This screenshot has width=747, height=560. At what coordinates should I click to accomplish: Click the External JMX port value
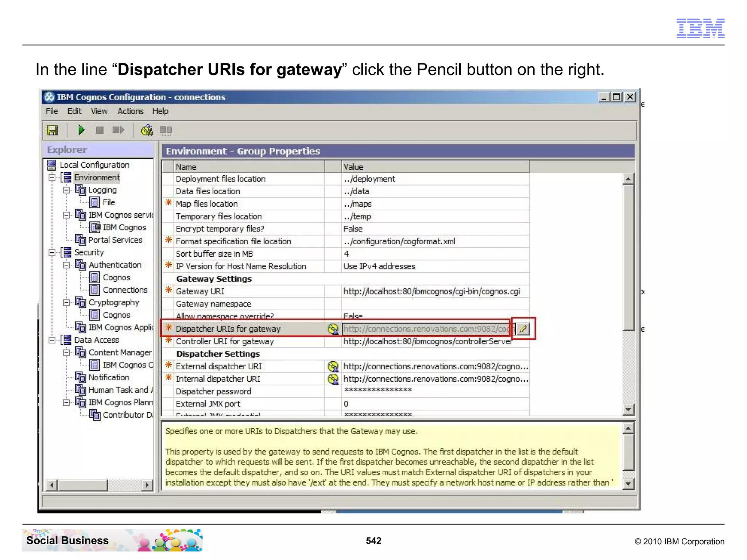click(435, 404)
